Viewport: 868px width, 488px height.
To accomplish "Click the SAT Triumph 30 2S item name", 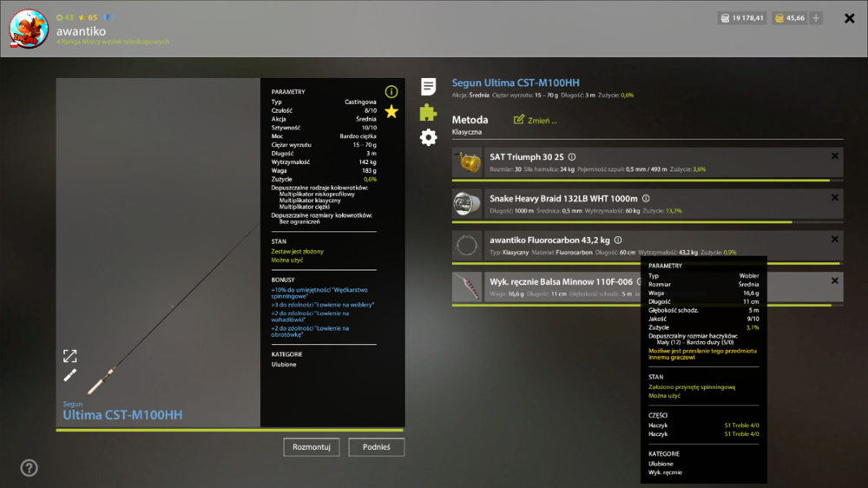I will [527, 157].
